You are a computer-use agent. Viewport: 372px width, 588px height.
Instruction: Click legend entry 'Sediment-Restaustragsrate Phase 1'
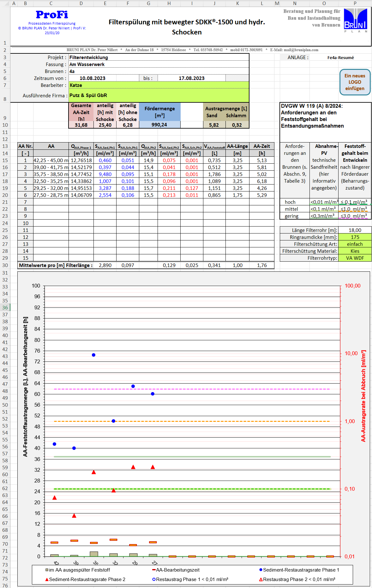click(x=299, y=570)
